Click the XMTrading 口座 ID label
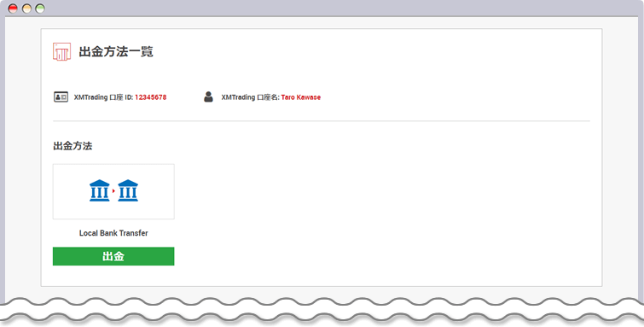 pyautogui.click(x=103, y=97)
